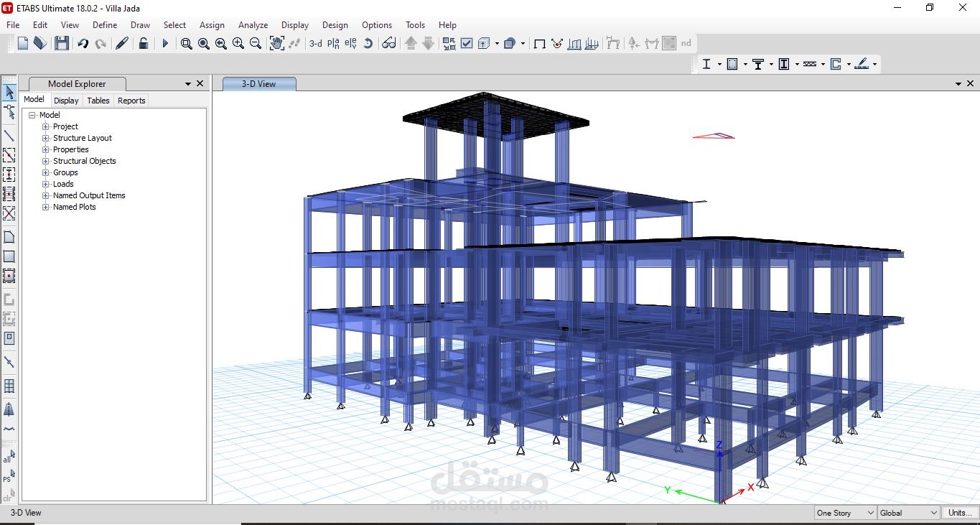
Task: Select the Rubber Band Zoom icon
Action: tap(186, 44)
